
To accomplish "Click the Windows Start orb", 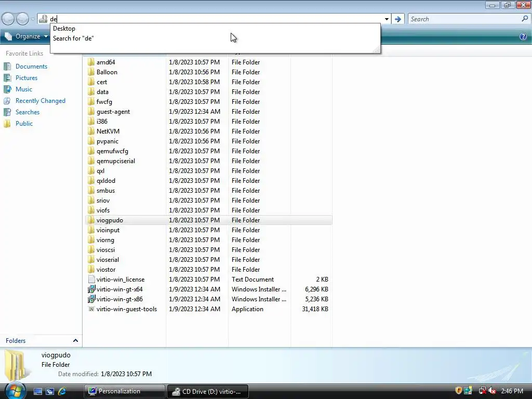I will pyautogui.click(x=15, y=391).
